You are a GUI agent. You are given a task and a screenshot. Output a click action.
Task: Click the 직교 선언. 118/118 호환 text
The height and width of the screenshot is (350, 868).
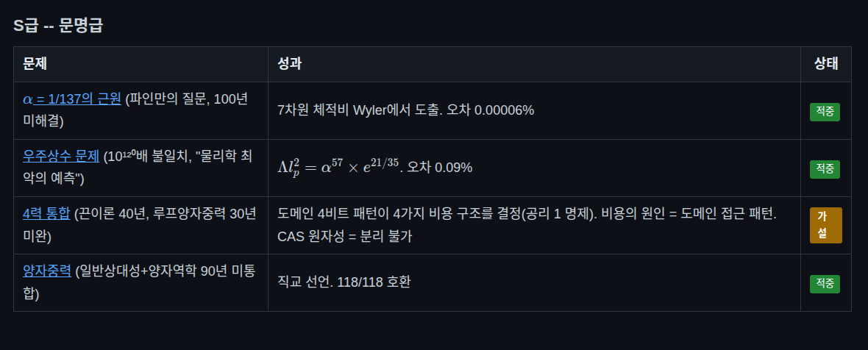coord(344,282)
